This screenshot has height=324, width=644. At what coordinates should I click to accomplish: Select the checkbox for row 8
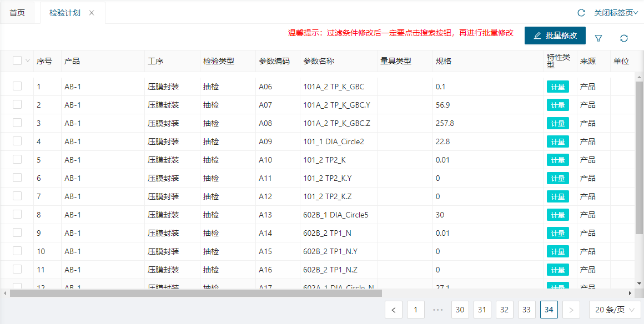click(17, 214)
